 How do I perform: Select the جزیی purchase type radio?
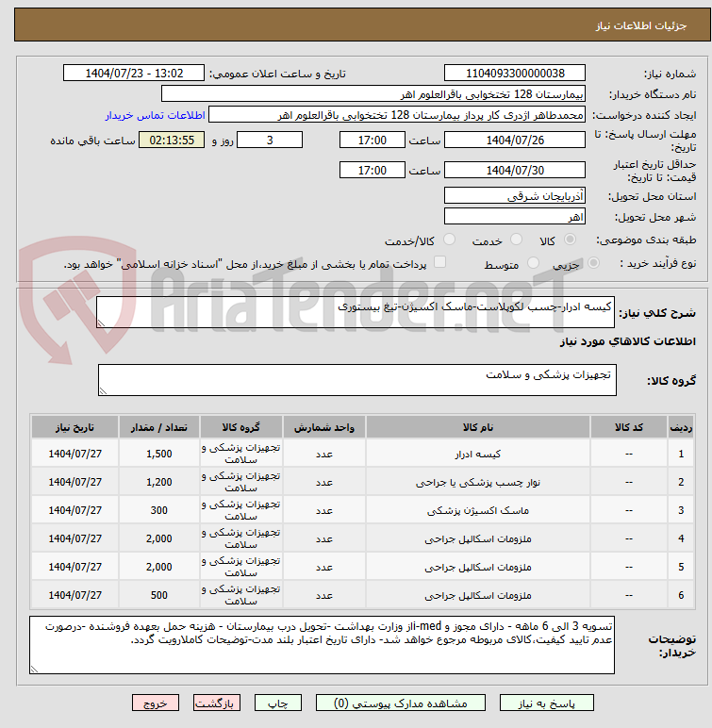[x=593, y=263]
